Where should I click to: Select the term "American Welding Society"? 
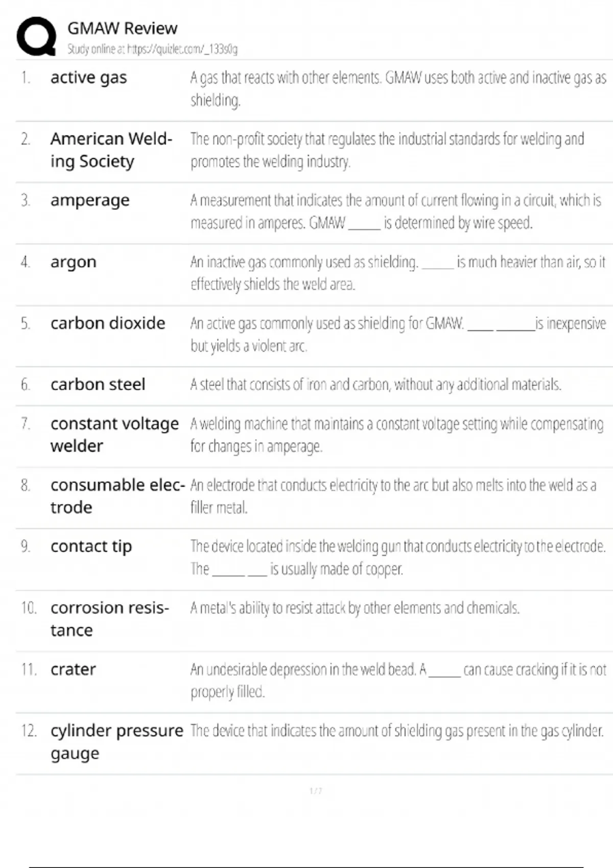(x=111, y=150)
